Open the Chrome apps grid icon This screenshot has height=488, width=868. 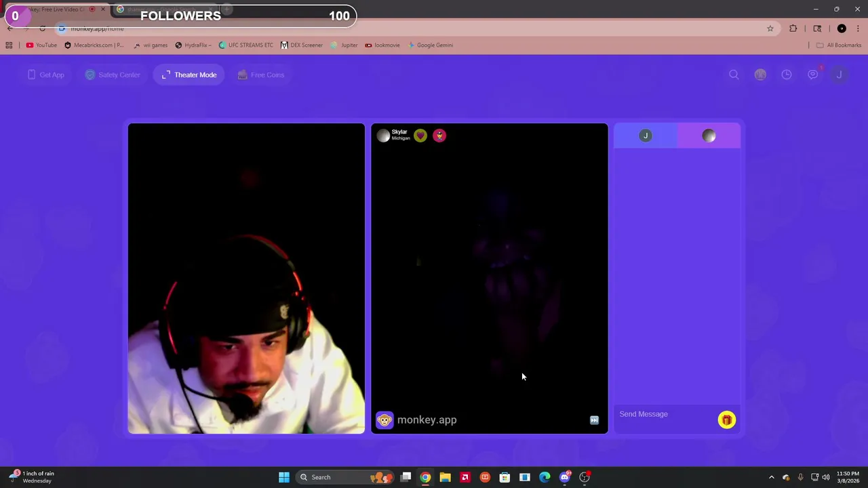[9, 45]
